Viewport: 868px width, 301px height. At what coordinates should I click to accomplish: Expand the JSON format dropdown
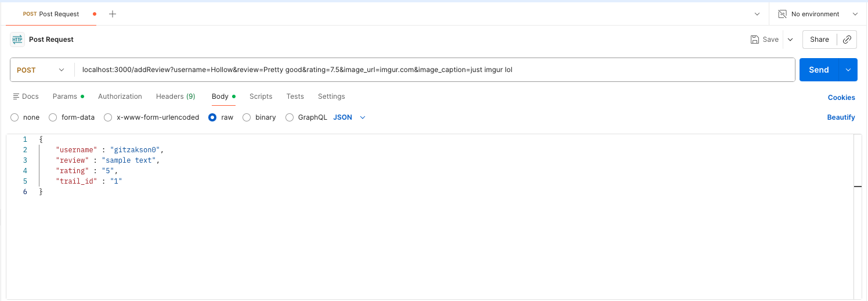363,117
